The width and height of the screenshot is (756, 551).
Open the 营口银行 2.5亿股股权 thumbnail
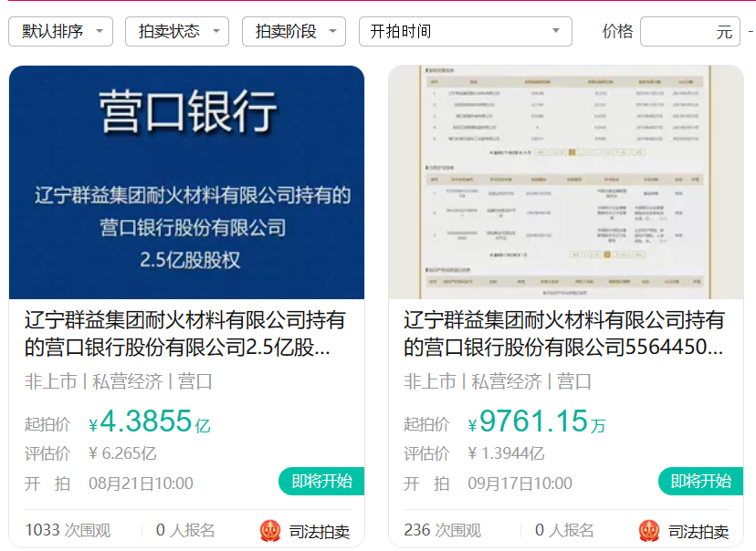pos(186,182)
